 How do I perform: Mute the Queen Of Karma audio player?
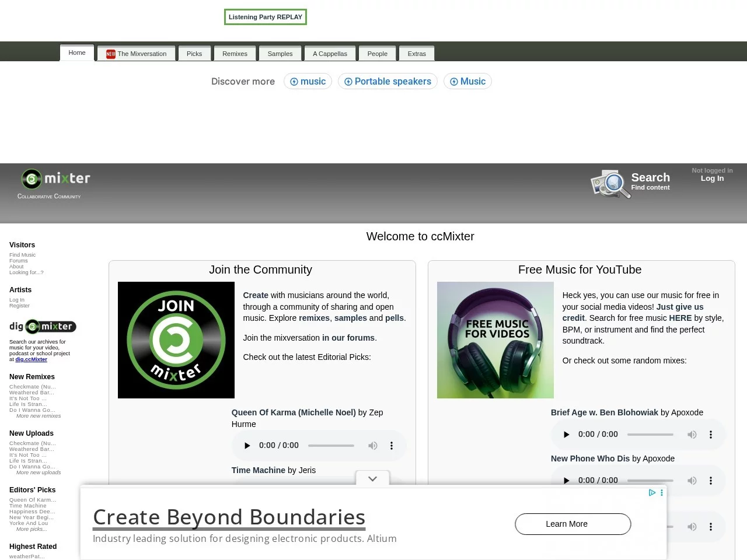pyautogui.click(x=372, y=446)
